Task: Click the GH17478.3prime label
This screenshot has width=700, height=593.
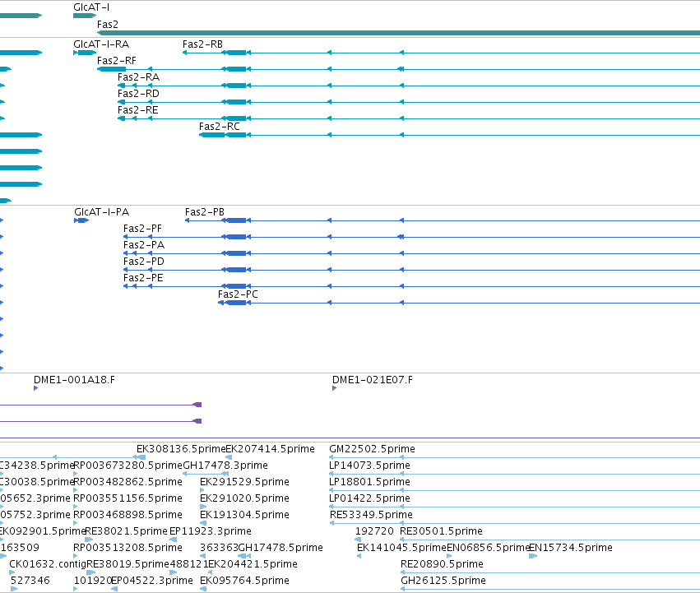Action: point(225,466)
